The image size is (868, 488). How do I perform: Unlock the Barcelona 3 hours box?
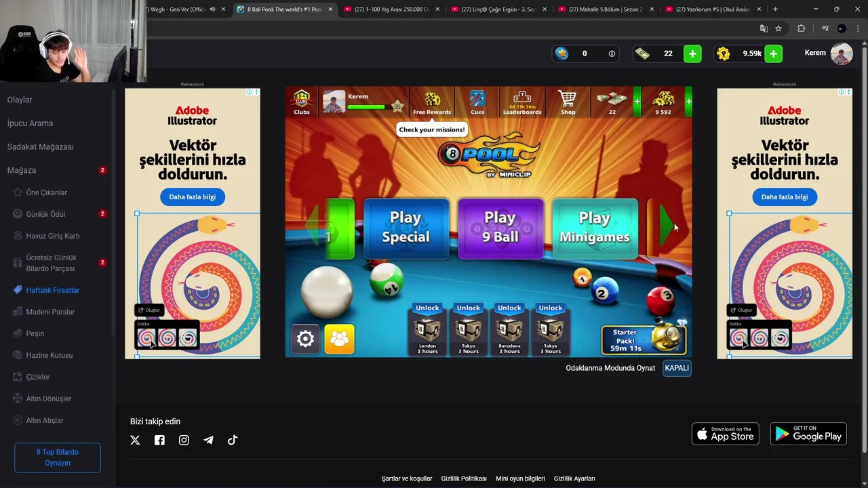[509, 329]
